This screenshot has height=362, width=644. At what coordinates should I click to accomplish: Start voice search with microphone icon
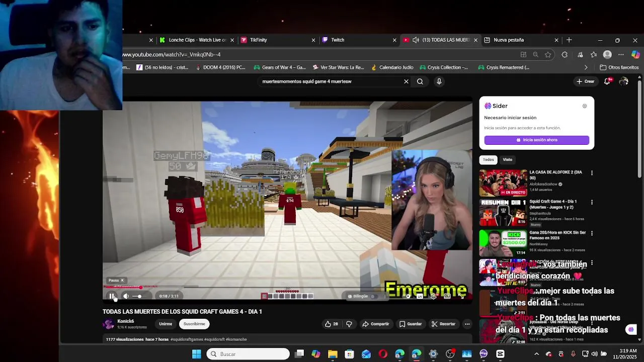click(x=439, y=81)
